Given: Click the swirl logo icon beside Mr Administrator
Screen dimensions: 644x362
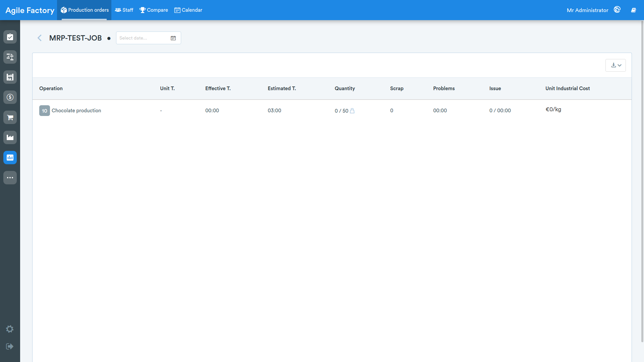Looking at the screenshot, I should pyautogui.click(x=617, y=10).
